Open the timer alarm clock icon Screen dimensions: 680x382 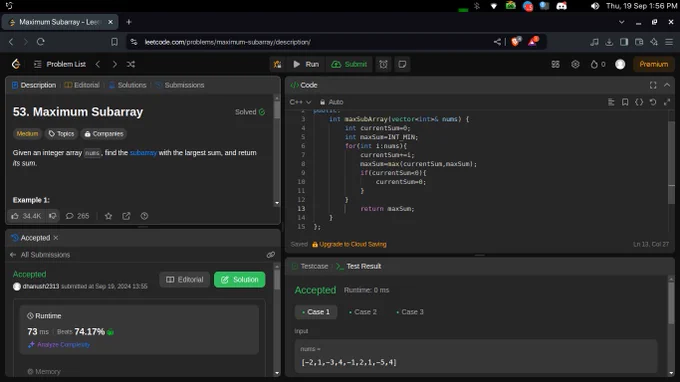point(383,64)
